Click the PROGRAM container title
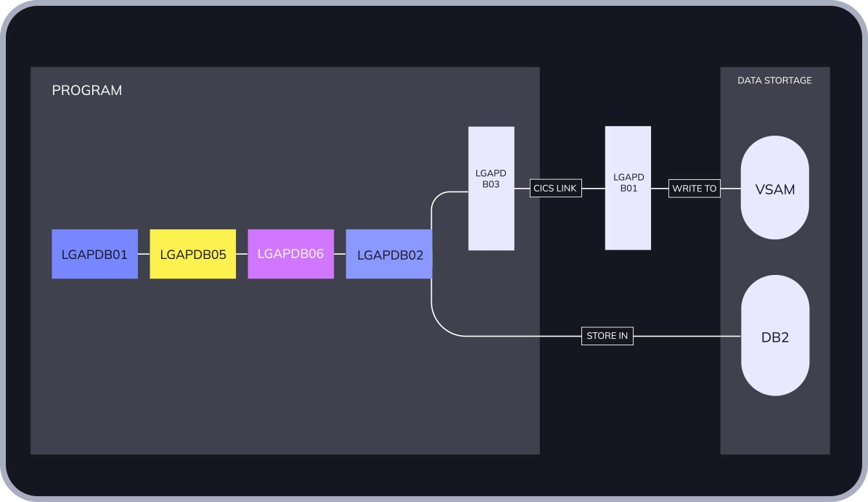Screen dimensions: 868x502 point(87,90)
